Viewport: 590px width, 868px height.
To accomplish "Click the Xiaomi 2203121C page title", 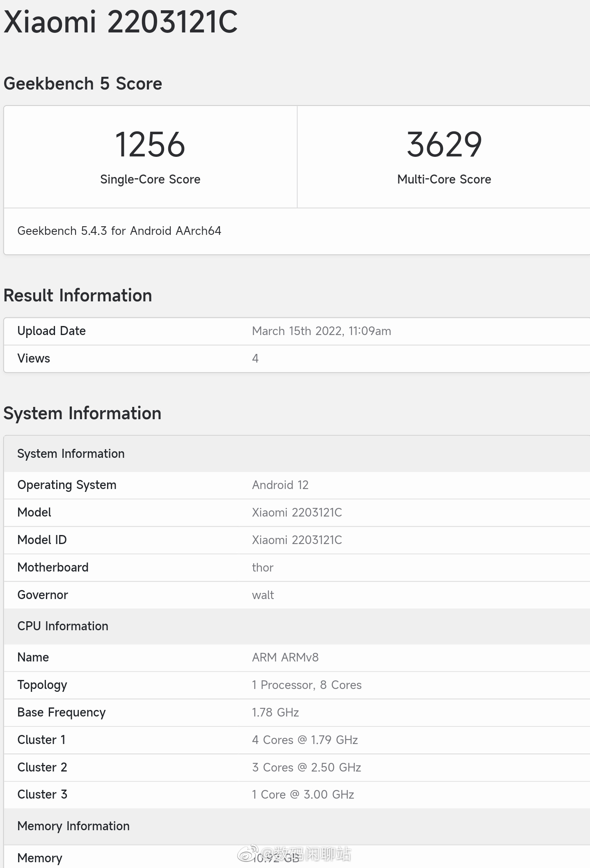I will click(x=121, y=22).
